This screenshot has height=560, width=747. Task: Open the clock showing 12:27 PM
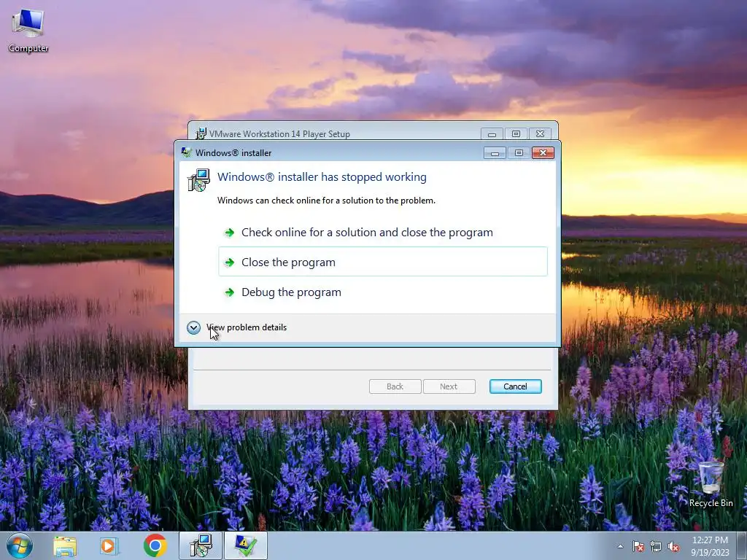tap(710, 546)
